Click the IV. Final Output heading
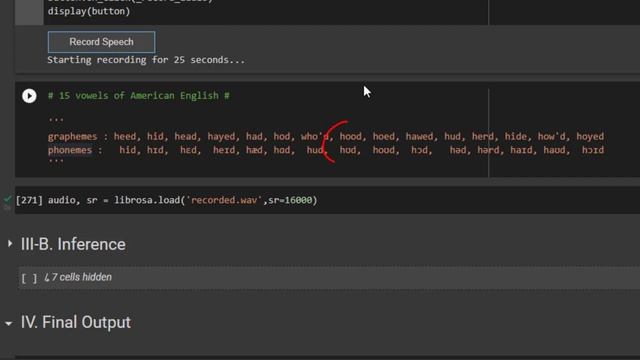 [x=76, y=322]
